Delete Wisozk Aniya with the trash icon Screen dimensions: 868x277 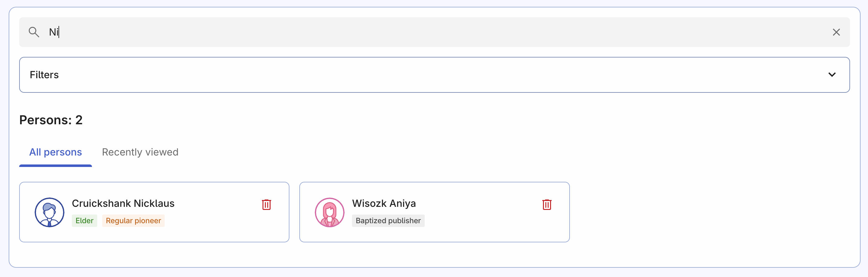click(x=547, y=204)
